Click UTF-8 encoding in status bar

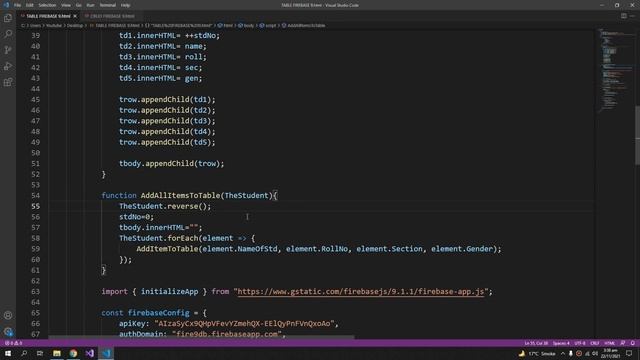click(x=580, y=343)
